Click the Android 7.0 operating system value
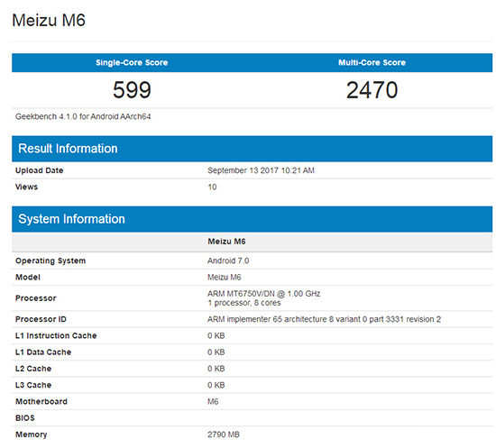This screenshot has height=448, width=496. (228, 261)
